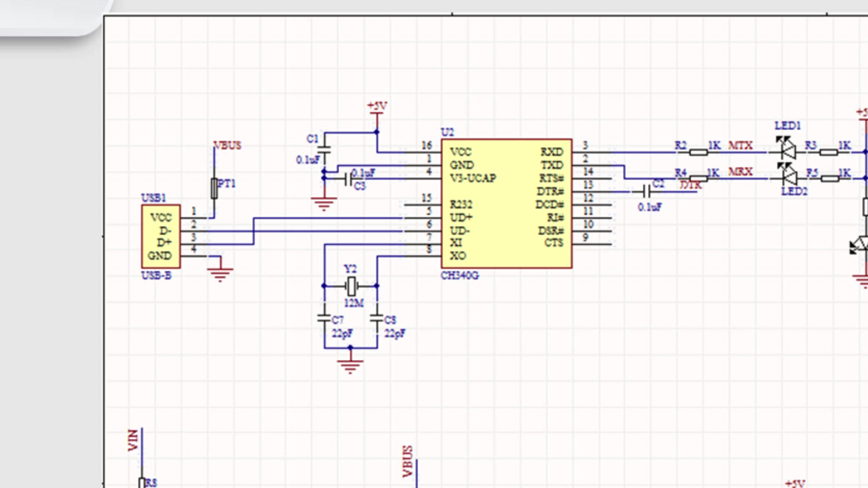The width and height of the screenshot is (868, 488).
Task: Click the VIN net label at bottom left
Action: (x=133, y=440)
